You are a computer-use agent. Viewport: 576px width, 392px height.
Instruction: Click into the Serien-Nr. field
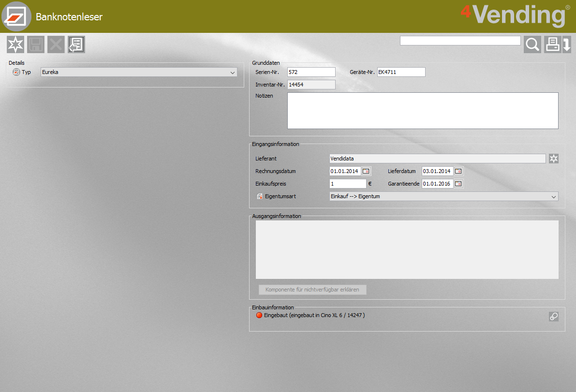pyautogui.click(x=311, y=72)
